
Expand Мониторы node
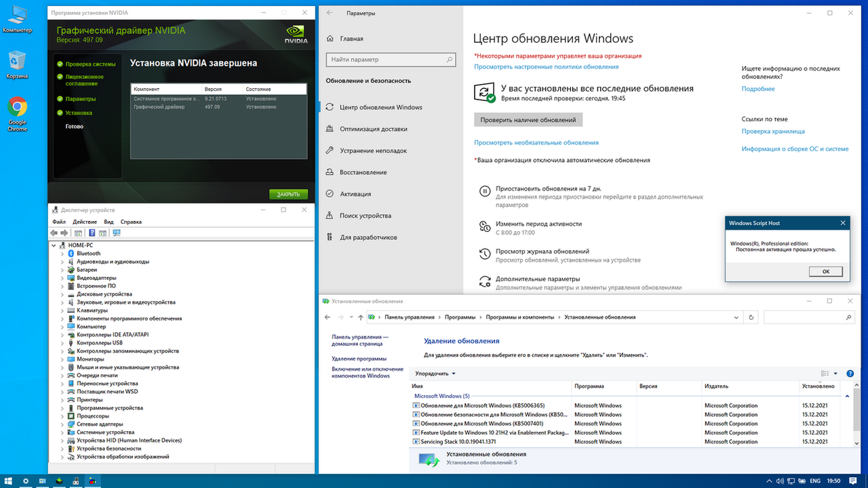tap(62, 359)
